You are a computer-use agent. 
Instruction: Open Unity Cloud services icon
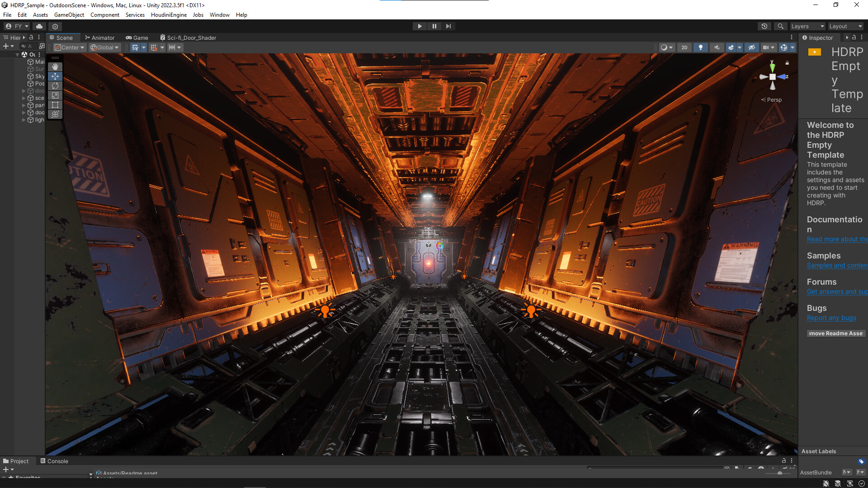39,26
